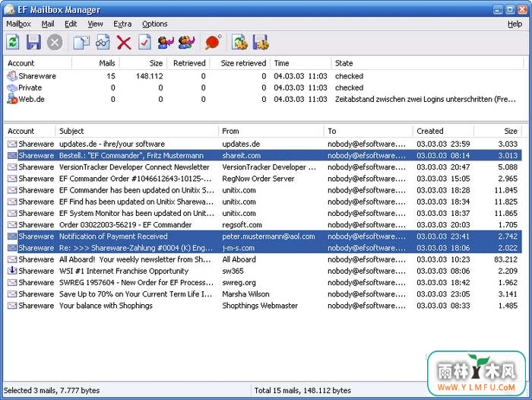The image size is (532, 400).
Task: Select mail 'EF Find has been updated on Unitix'
Action: tap(263, 202)
